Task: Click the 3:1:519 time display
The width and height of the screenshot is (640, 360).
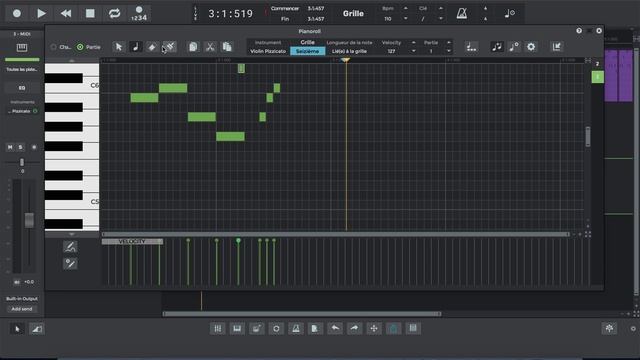Action: pos(231,13)
